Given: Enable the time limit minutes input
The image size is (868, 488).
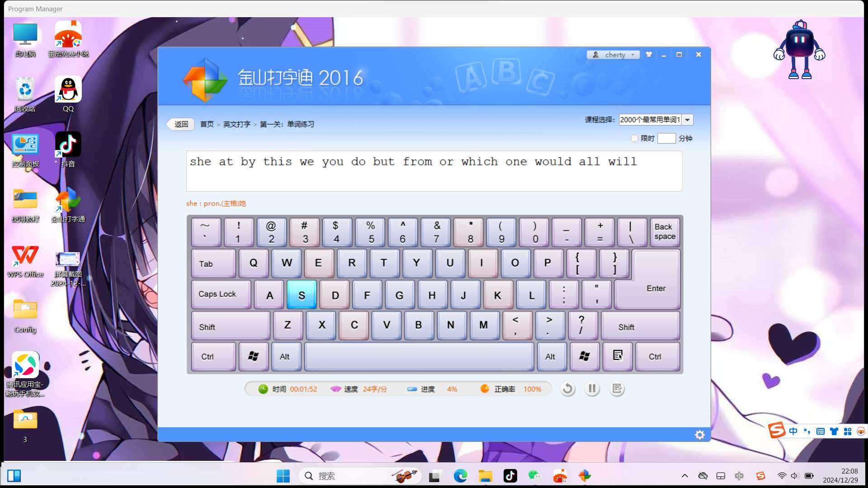Looking at the screenshot, I should [x=634, y=138].
